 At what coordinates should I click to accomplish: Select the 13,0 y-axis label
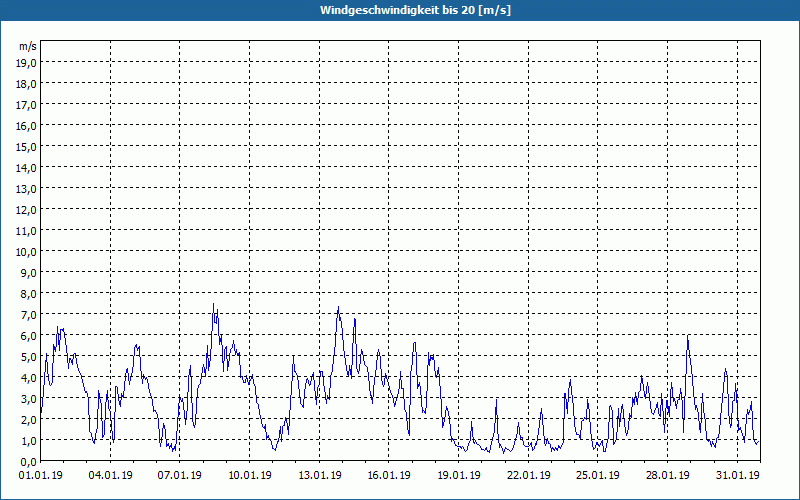pos(28,189)
